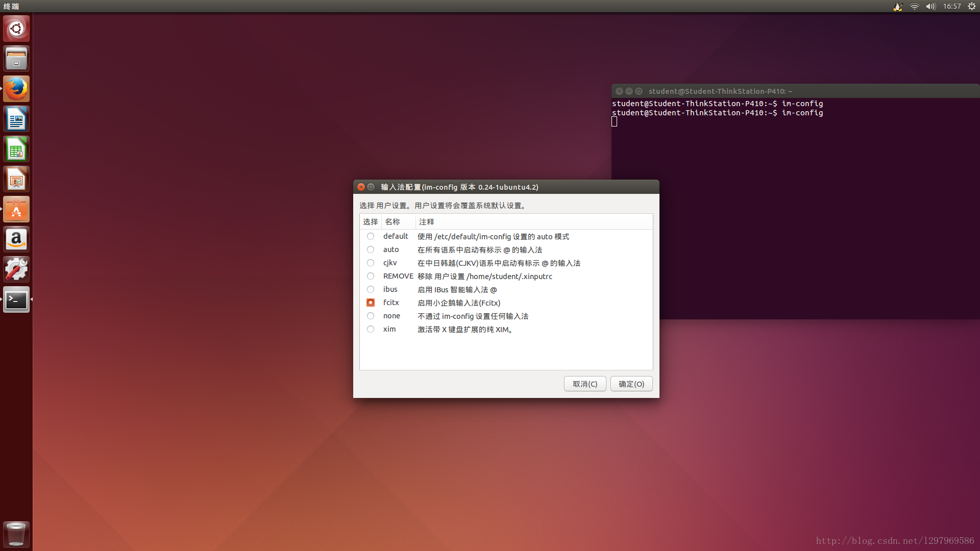Click the xim comment 激活带 X 键盘扩展的纯 XIM
The height and width of the screenshot is (551, 980).
click(x=465, y=329)
